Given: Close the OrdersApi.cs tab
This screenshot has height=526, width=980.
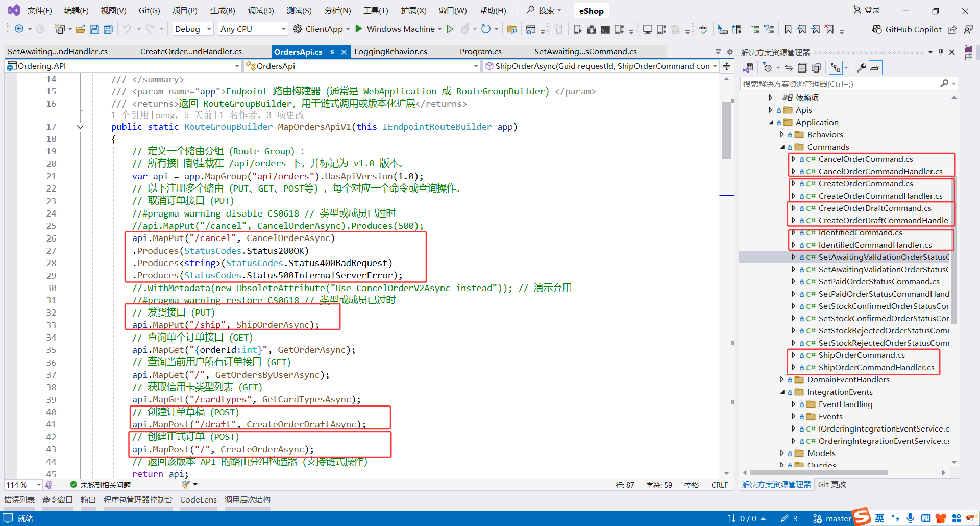Looking at the screenshot, I should 344,52.
